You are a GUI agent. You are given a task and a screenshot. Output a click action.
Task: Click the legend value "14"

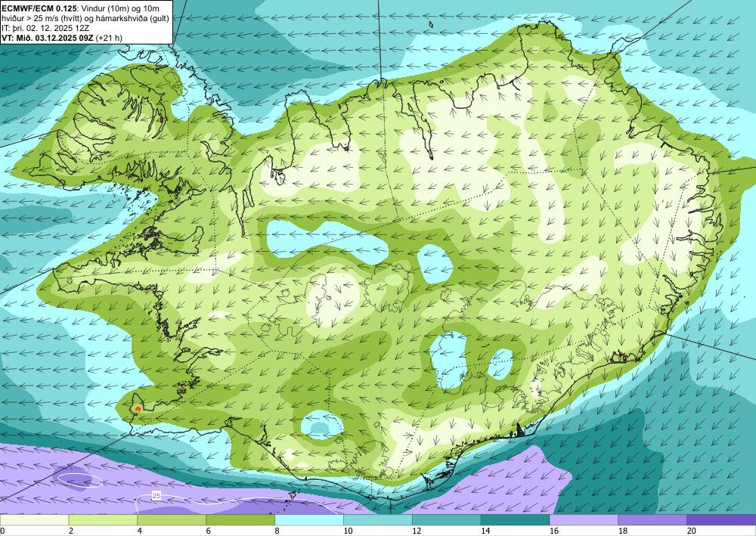tap(485, 531)
